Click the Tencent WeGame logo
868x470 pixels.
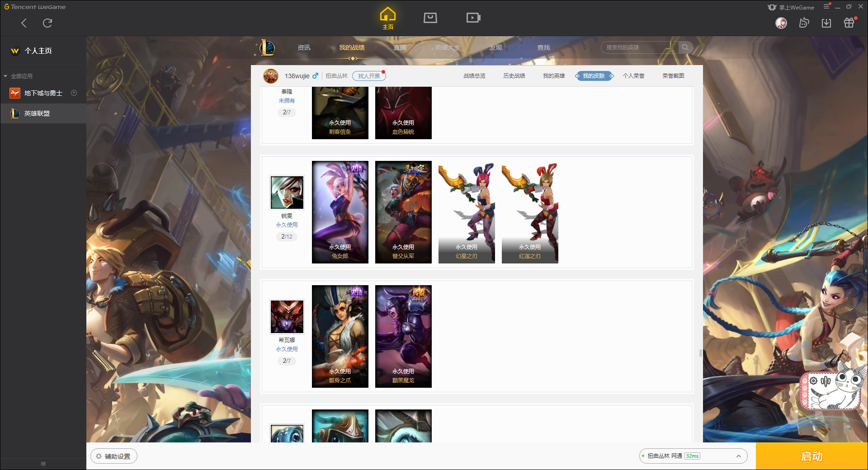(35, 7)
